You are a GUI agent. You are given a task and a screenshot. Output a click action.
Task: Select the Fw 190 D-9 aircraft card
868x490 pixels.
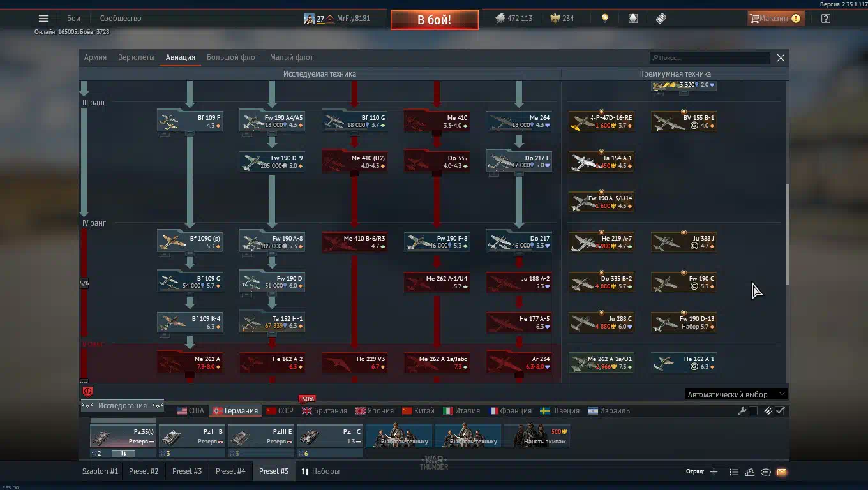point(273,161)
